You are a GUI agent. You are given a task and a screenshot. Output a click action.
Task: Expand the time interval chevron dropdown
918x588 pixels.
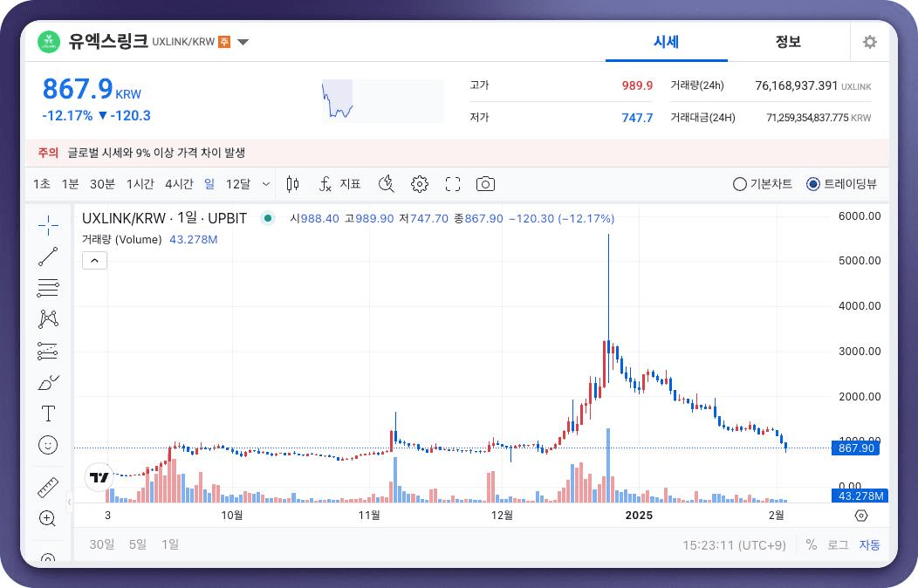pos(266,184)
